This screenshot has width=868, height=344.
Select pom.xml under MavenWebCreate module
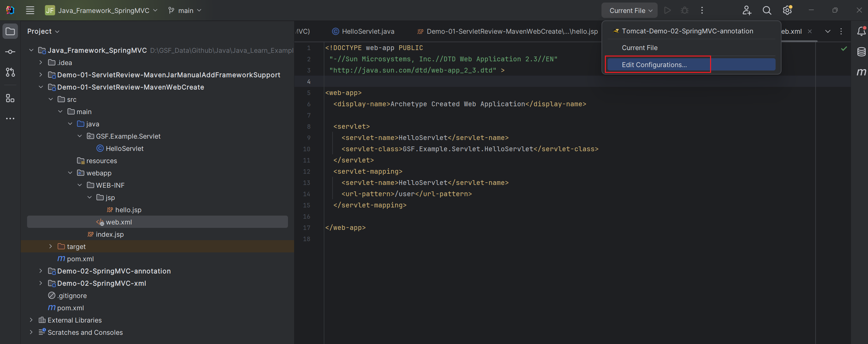(x=76, y=259)
